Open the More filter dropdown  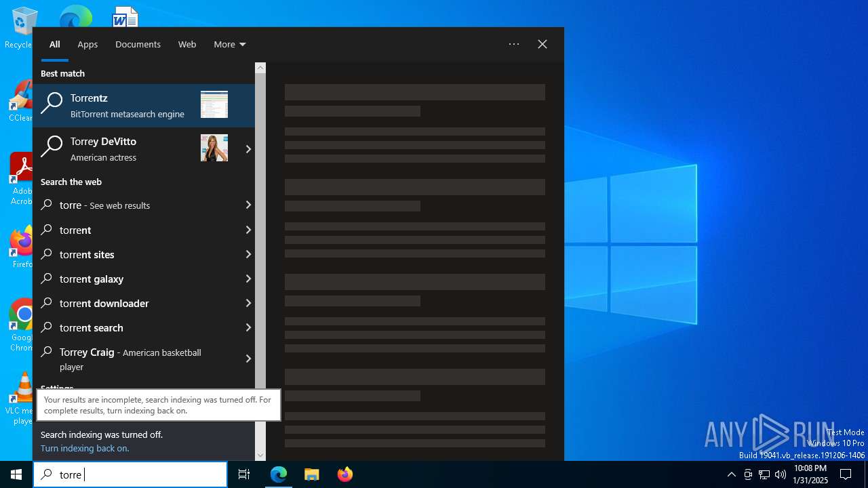coord(229,44)
